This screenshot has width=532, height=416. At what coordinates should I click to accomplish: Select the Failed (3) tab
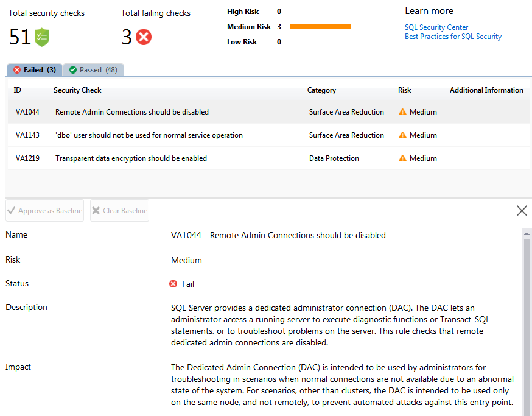34,70
